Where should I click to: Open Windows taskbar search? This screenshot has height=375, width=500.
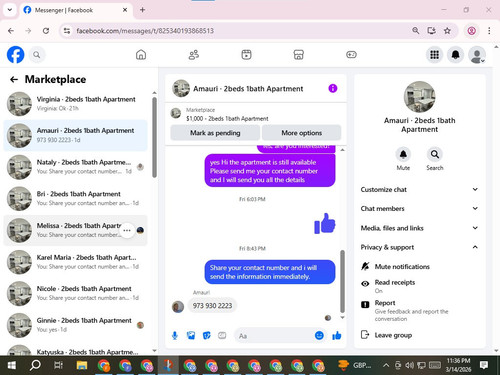point(35,366)
